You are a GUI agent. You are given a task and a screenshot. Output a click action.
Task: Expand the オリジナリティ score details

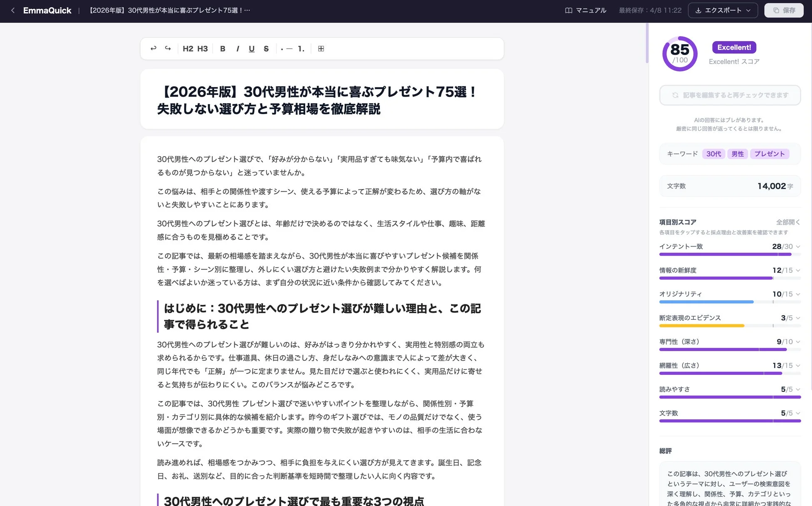tap(797, 294)
